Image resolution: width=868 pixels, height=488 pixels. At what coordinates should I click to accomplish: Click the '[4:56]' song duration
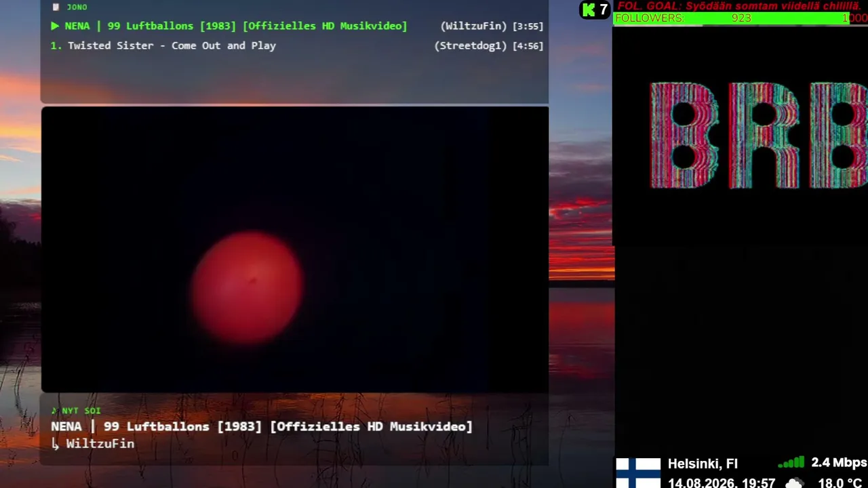[x=528, y=46]
